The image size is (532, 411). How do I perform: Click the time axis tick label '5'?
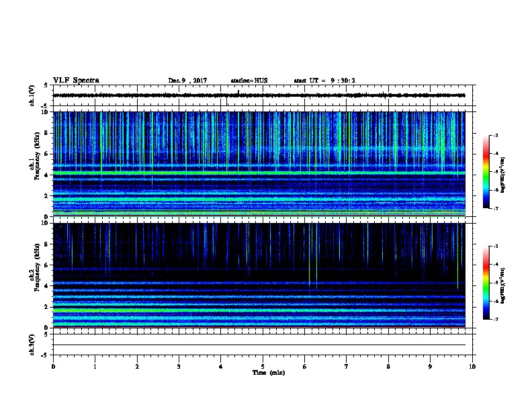click(263, 366)
